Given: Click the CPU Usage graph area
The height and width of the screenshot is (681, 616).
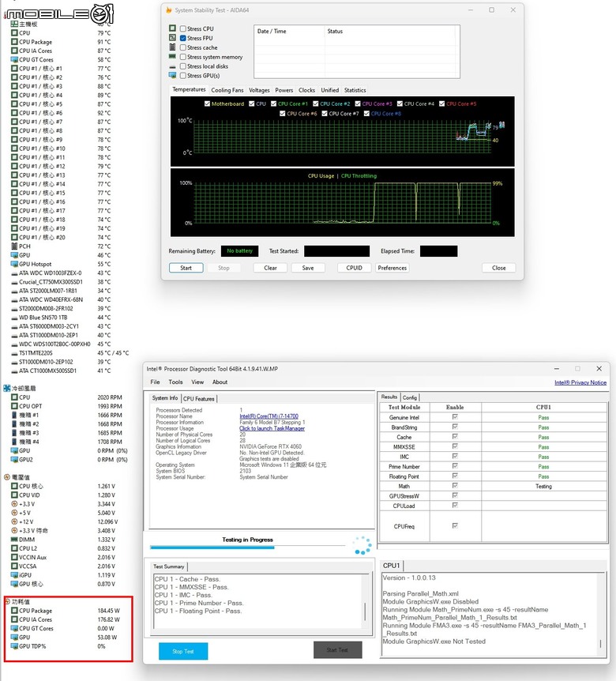Looking at the screenshot, I should point(342,202).
